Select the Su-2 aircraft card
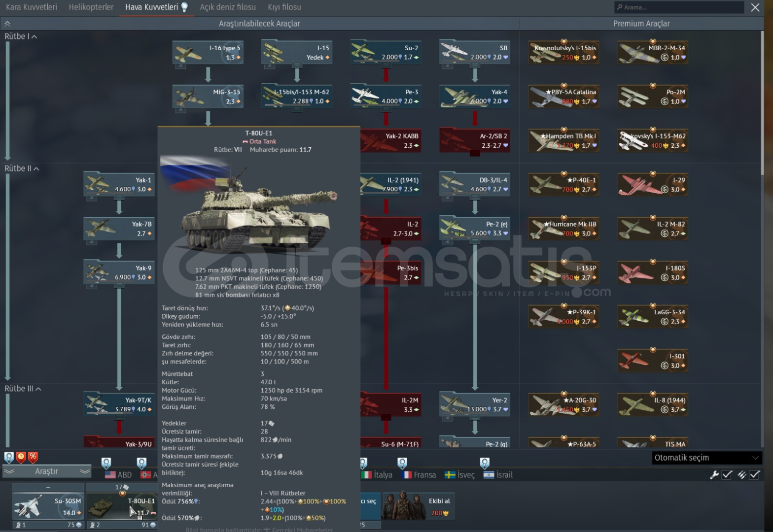This screenshot has width=773, height=532. coord(386,53)
